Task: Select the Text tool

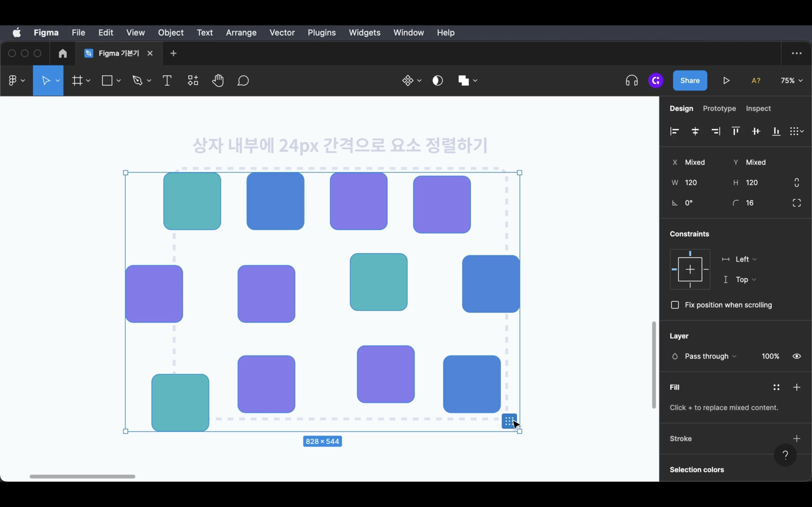Action: 167,81
